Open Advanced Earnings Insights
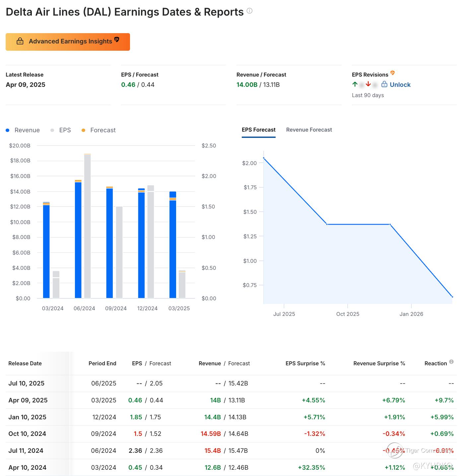Viewport: 461px width, 476px height. 68,42
